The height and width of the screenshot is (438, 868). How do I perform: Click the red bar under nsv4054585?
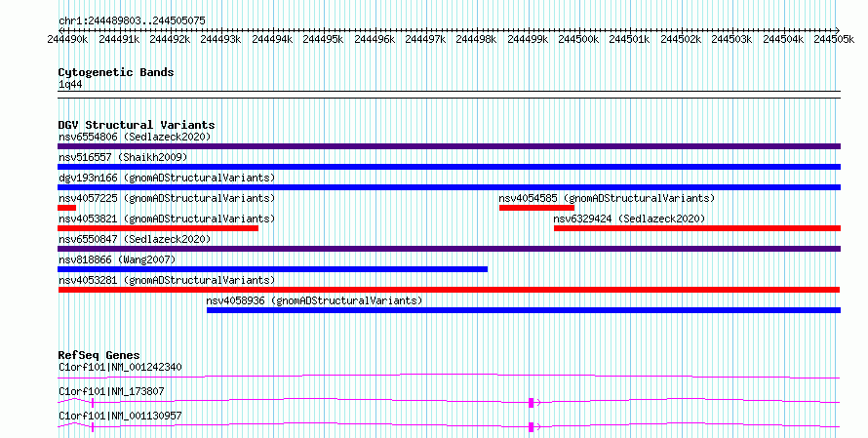click(536, 208)
